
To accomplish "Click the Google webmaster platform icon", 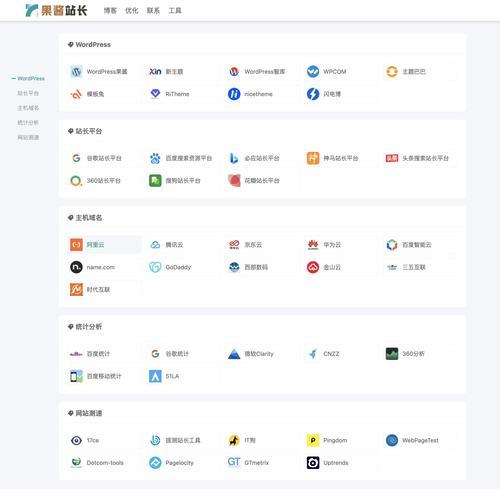I will [76, 158].
